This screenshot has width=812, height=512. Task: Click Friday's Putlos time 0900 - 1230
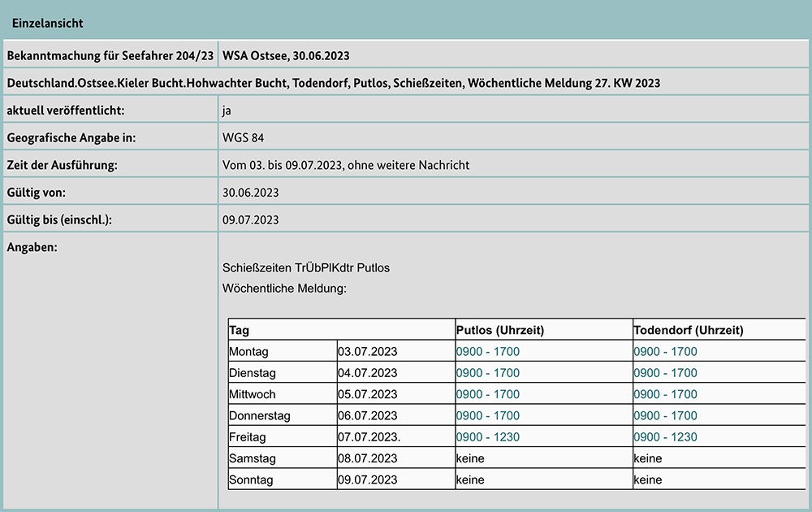pyautogui.click(x=487, y=436)
